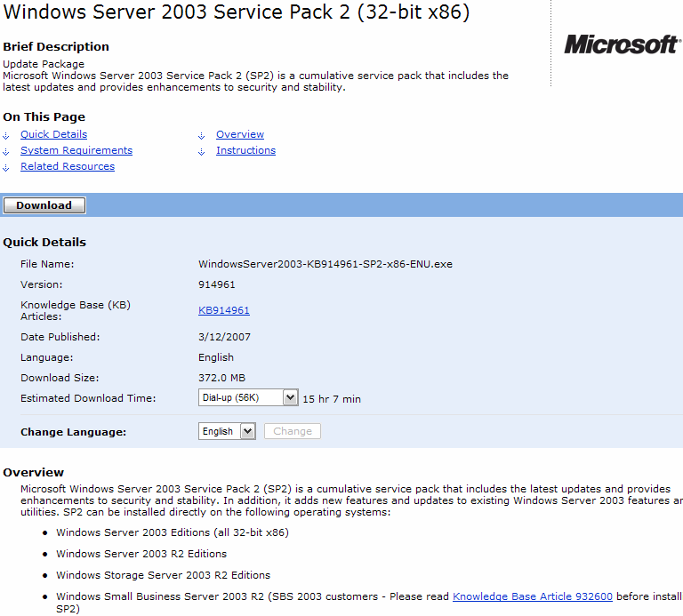Click the page title Windows Server 2003 Service Pack 2
Image resolution: width=683 pixels, height=616 pixels.
coord(237,12)
